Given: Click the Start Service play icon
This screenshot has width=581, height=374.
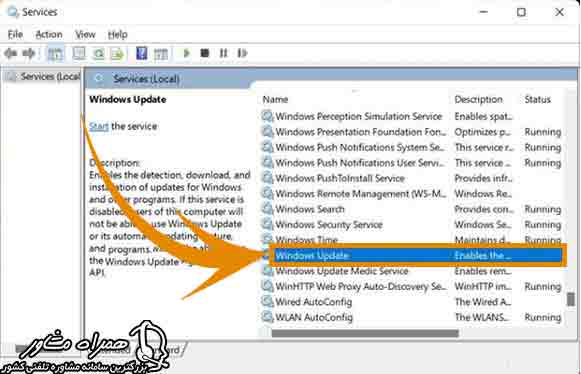Looking at the screenshot, I should click(186, 53).
